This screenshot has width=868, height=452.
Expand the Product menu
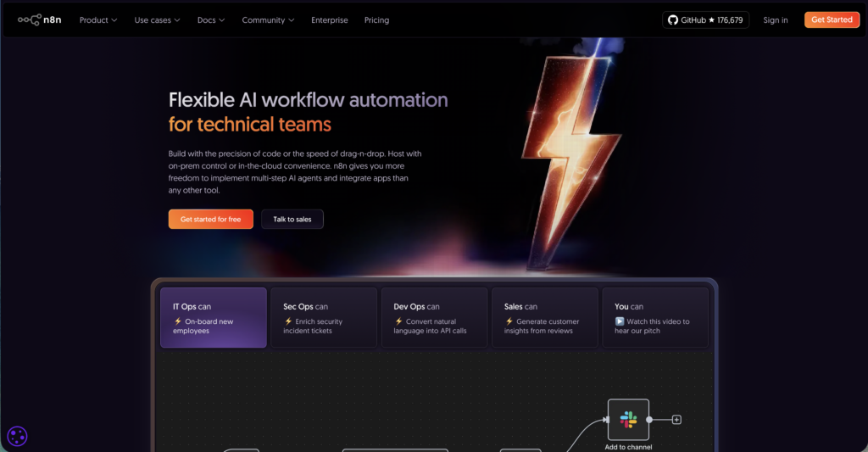coord(98,20)
